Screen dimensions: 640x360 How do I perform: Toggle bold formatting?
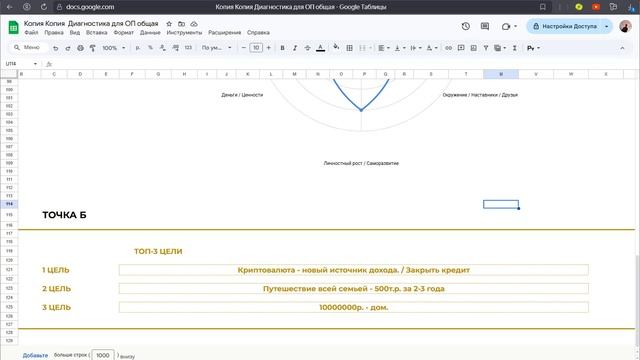tap(282, 48)
